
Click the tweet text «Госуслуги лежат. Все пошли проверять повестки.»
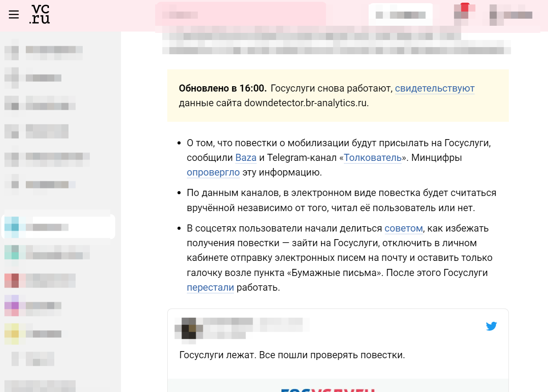(292, 355)
